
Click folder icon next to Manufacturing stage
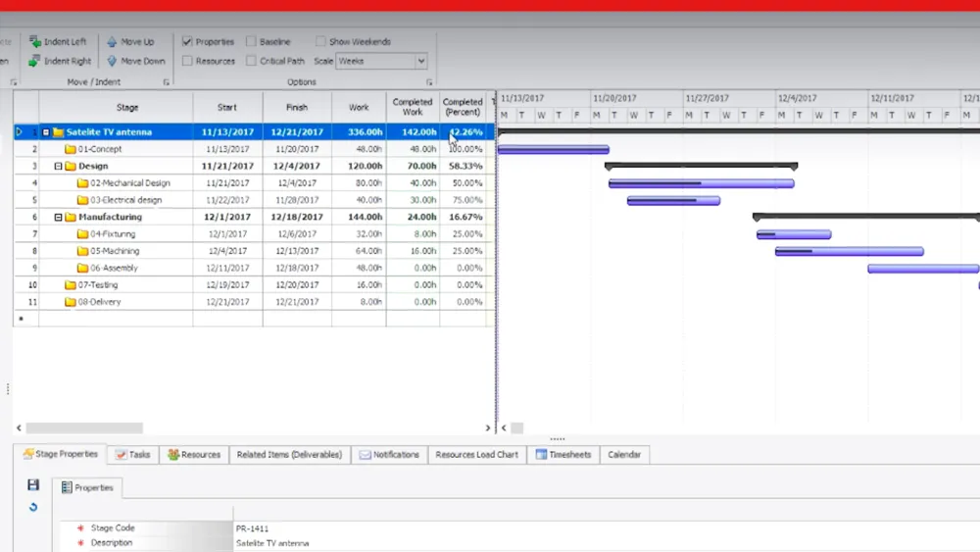tap(71, 217)
